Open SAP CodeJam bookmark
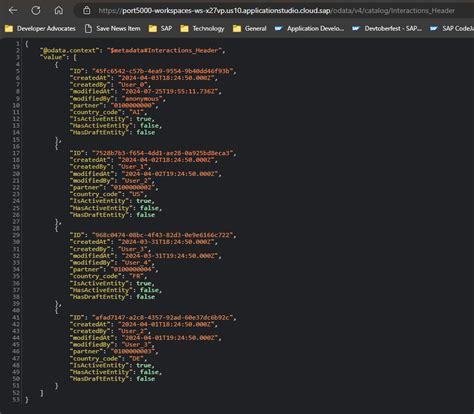Image resolution: width=474 pixels, height=414 pixels. tap(452, 29)
